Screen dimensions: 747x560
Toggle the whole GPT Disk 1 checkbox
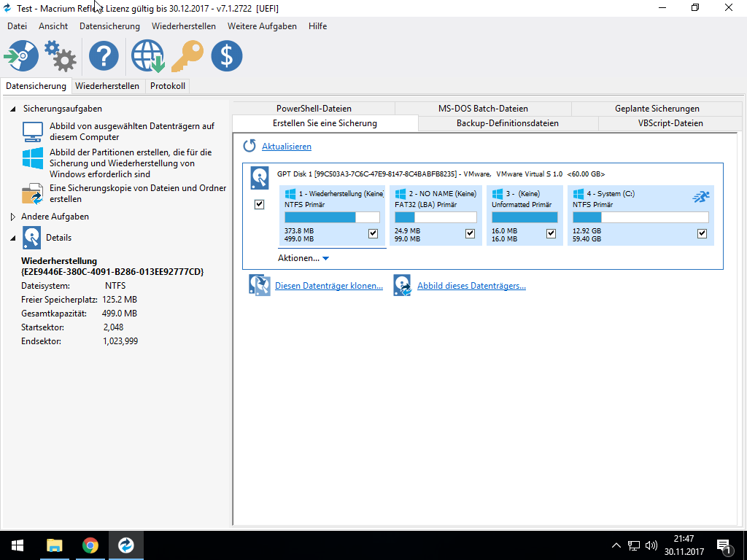coord(259,204)
